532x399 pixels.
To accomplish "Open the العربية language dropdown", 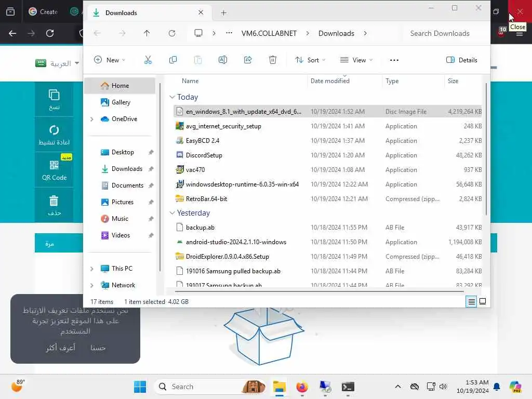I will point(57,63).
